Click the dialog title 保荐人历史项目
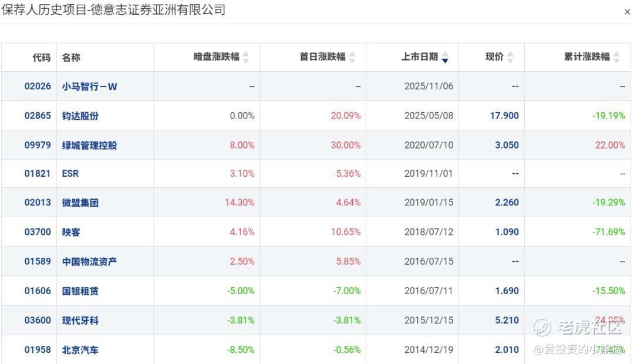Screen dimensions: 634x364 [43, 10]
